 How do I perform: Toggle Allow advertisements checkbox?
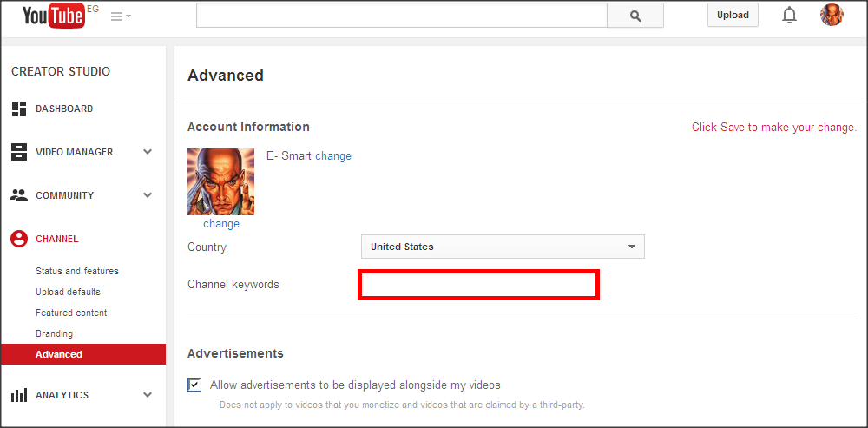(x=194, y=385)
